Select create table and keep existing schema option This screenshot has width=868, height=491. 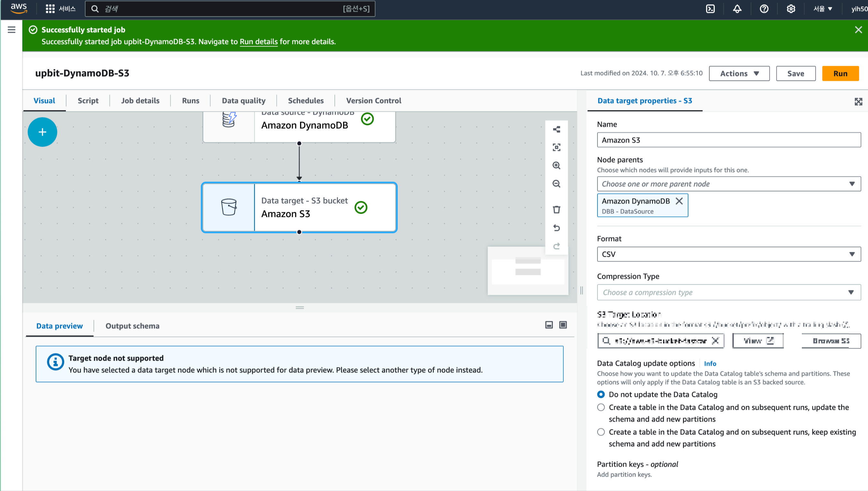click(x=601, y=432)
